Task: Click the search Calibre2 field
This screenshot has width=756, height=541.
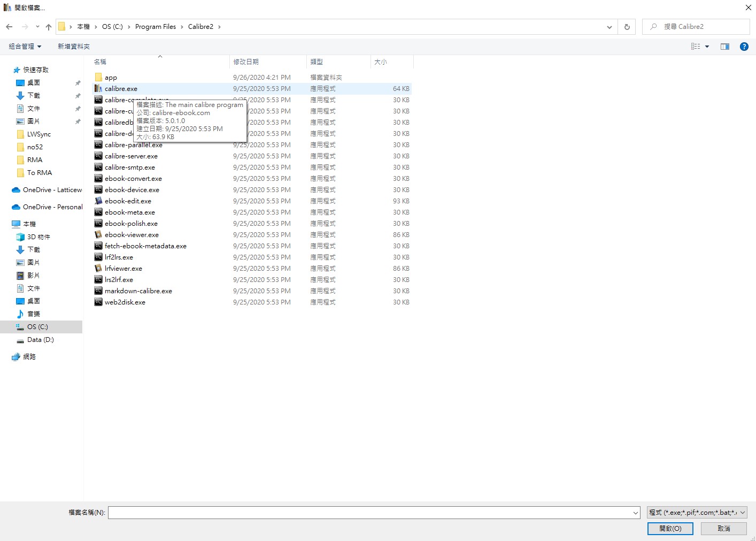Action: coord(696,27)
